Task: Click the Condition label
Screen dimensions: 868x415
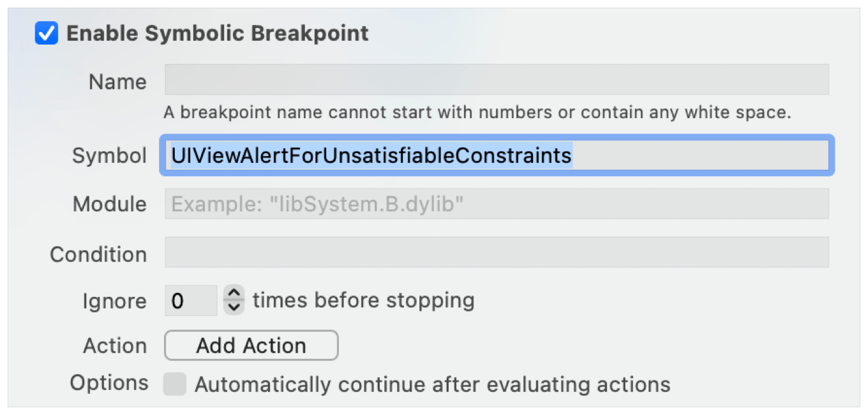Action: (x=99, y=253)
